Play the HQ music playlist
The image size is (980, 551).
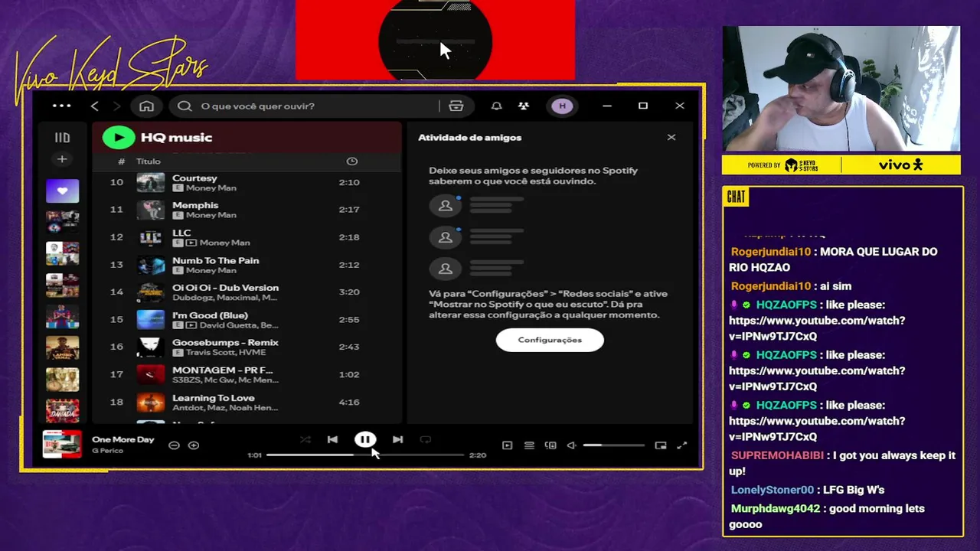click(119, 137)
